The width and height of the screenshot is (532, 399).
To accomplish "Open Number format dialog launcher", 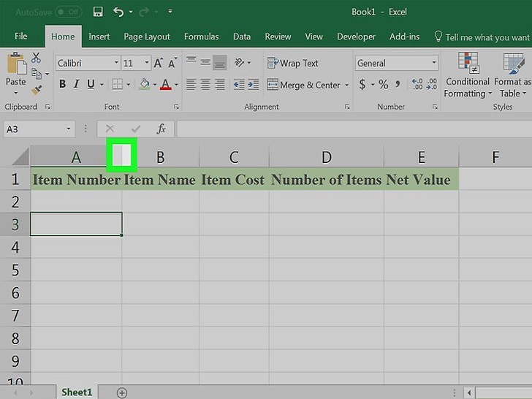I will tap(435, 107).
